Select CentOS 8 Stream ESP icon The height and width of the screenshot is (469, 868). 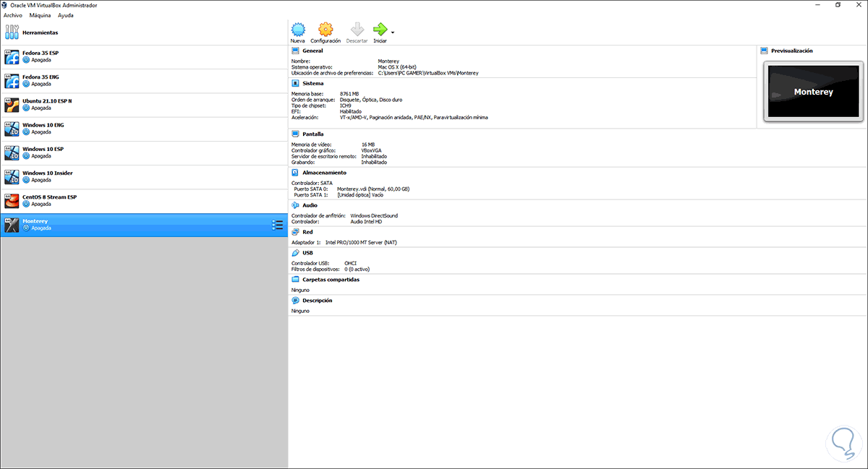pos(12,200)
